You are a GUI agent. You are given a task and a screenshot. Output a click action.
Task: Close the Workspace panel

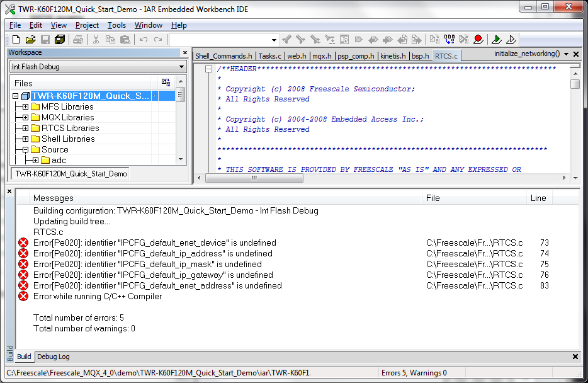pos(185,53)
